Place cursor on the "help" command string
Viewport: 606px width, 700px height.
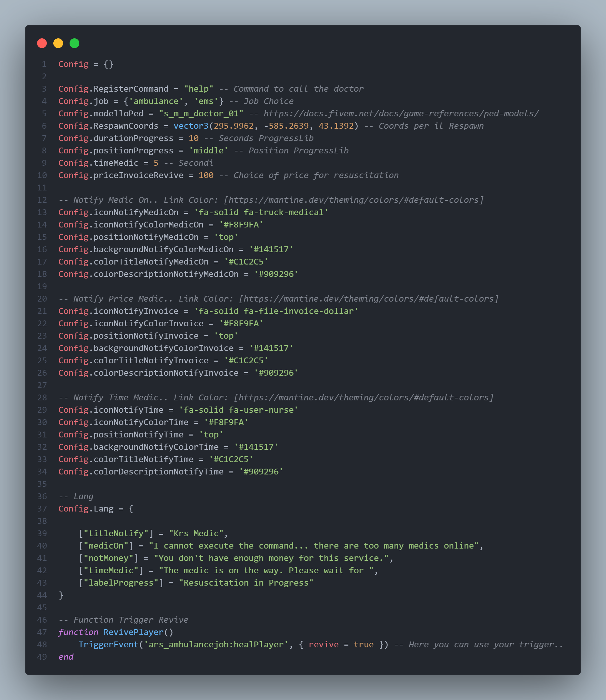coord(199,89)
